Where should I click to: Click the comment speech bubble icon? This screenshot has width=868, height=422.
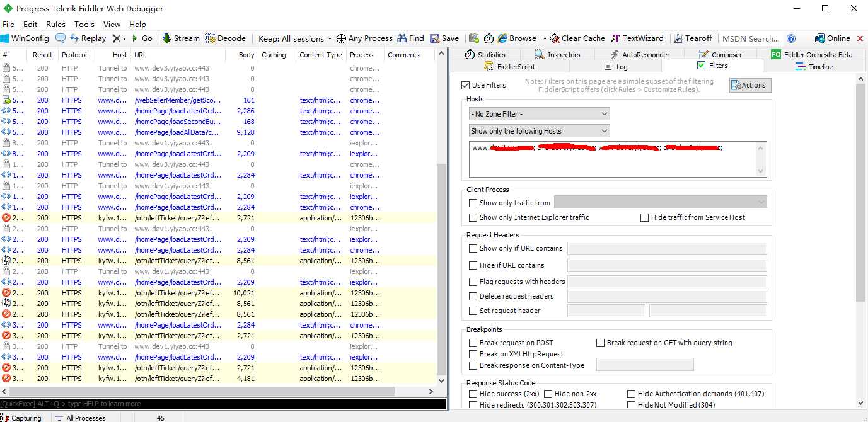click(x=61, y=38)
